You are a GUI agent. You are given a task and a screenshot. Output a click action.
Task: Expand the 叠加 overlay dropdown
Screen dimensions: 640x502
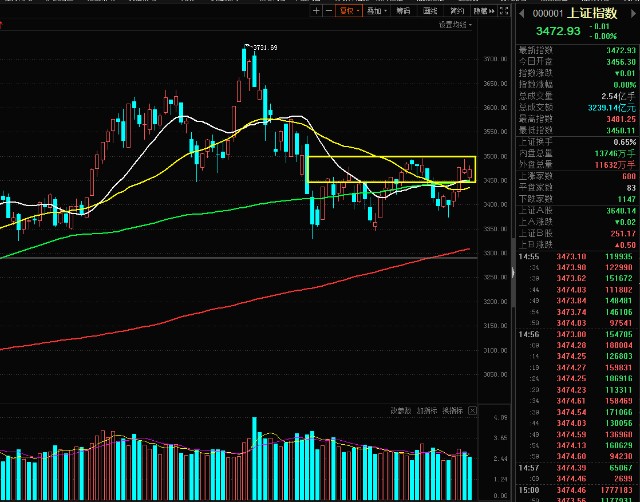[376, 11]
